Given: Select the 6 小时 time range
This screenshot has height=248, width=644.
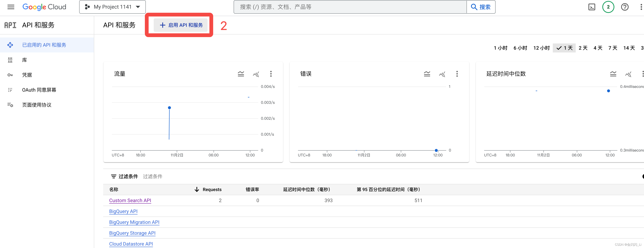Looking at the screenshot, I should [520, 48].
